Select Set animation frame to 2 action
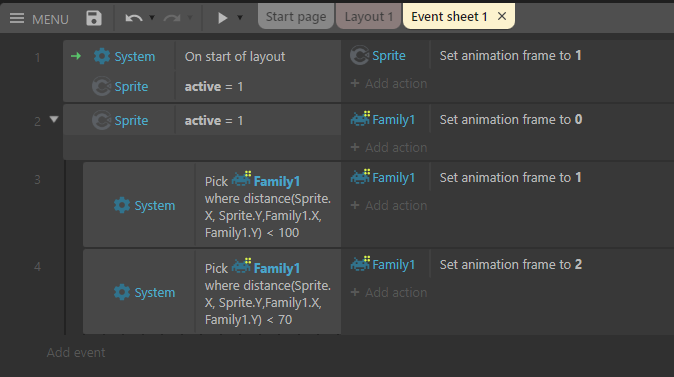The height and width of the screenshot is (377, 674). [x=511, y=264]
